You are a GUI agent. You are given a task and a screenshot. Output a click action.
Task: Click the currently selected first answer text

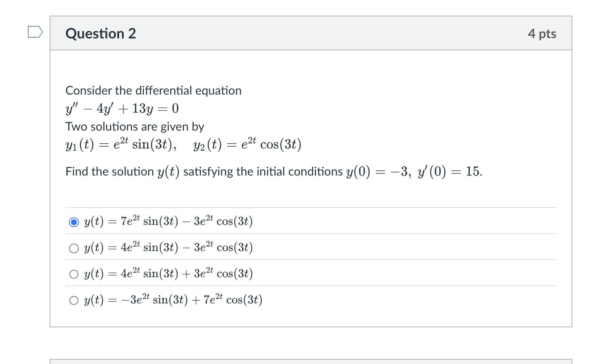pyautogui.click(x=168, y=221)
